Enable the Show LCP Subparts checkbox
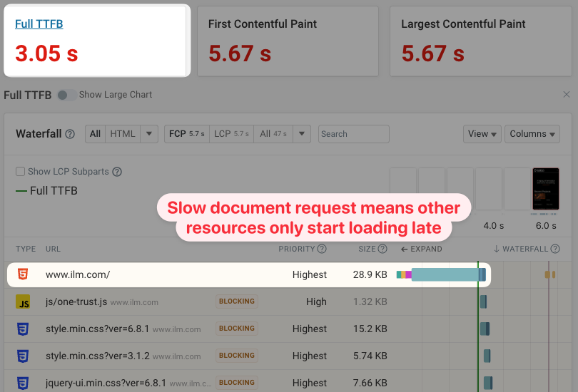 coord(20,172)
